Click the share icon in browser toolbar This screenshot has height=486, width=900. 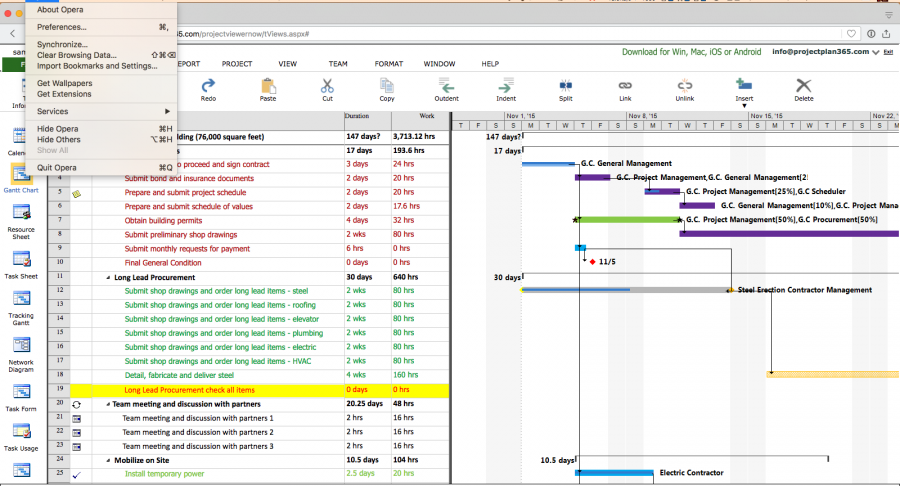click(x=886, y=34)
